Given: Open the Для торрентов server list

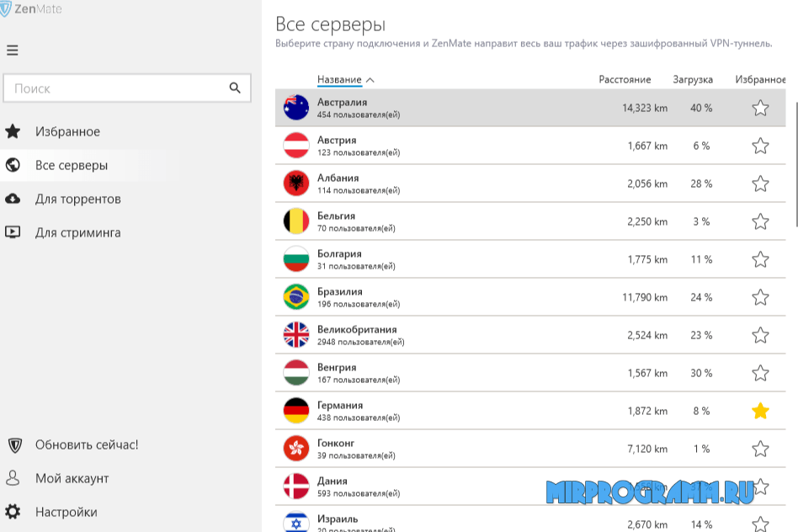Looking at the screenshot, I should (78, 199).
